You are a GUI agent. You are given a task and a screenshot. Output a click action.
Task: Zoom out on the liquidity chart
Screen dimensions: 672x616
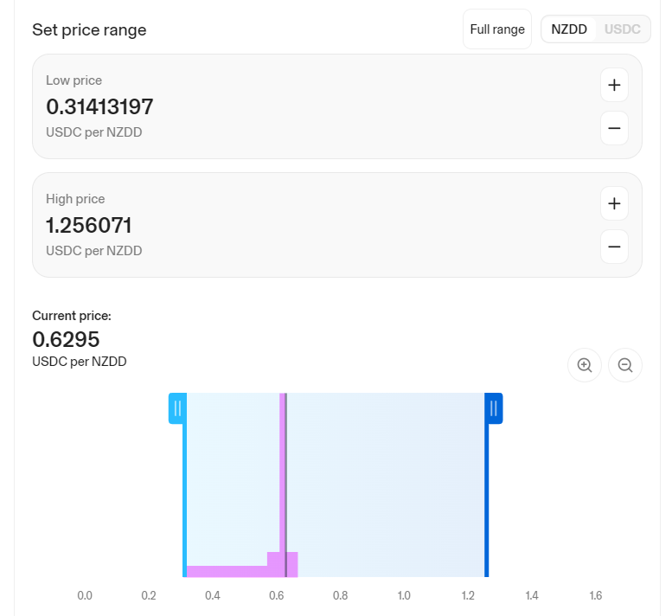(625, 365)
